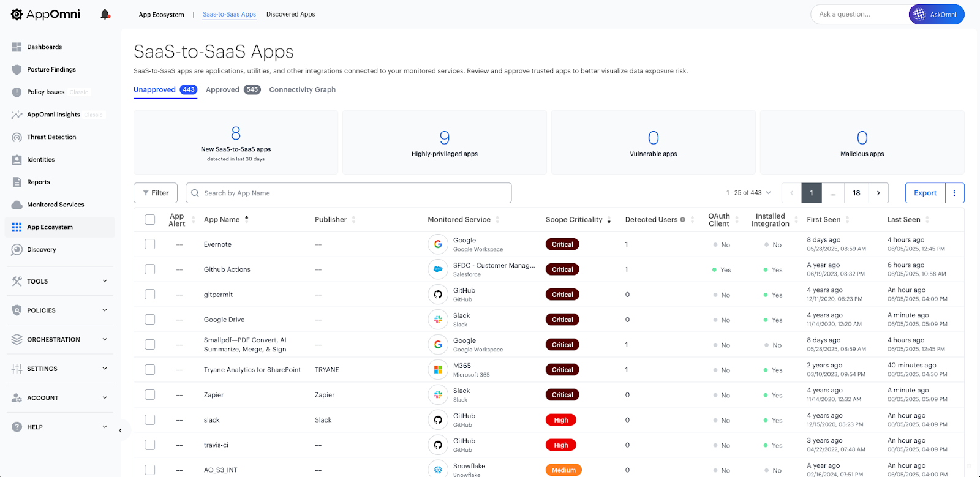Expand the SETTINGS sidebar section
The image size is (980, 477).
tap(60, 369)
